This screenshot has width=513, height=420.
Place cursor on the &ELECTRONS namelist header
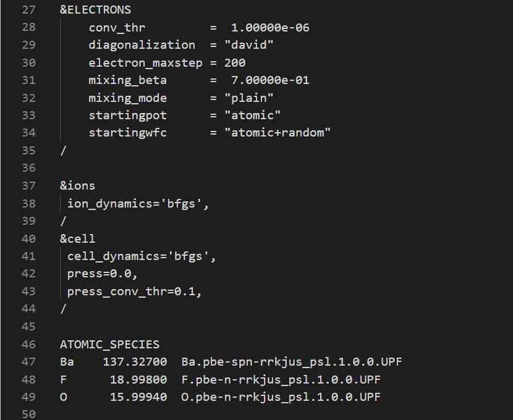95,9
